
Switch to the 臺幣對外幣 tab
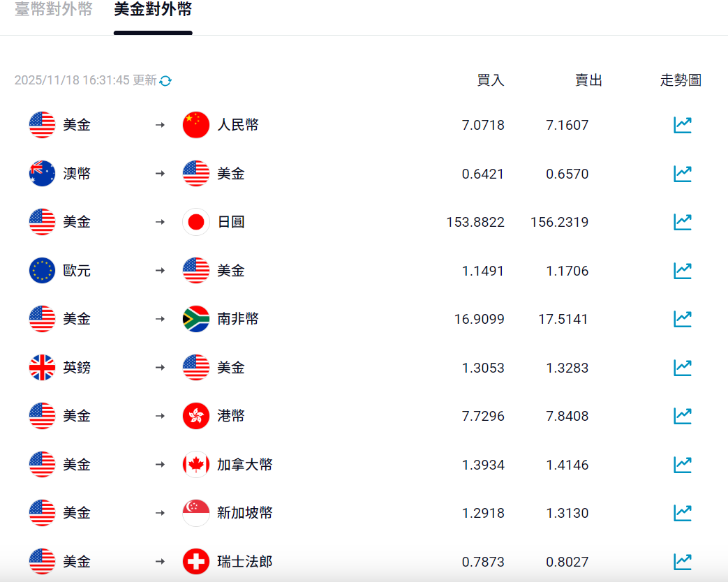[x=54, y=10]
